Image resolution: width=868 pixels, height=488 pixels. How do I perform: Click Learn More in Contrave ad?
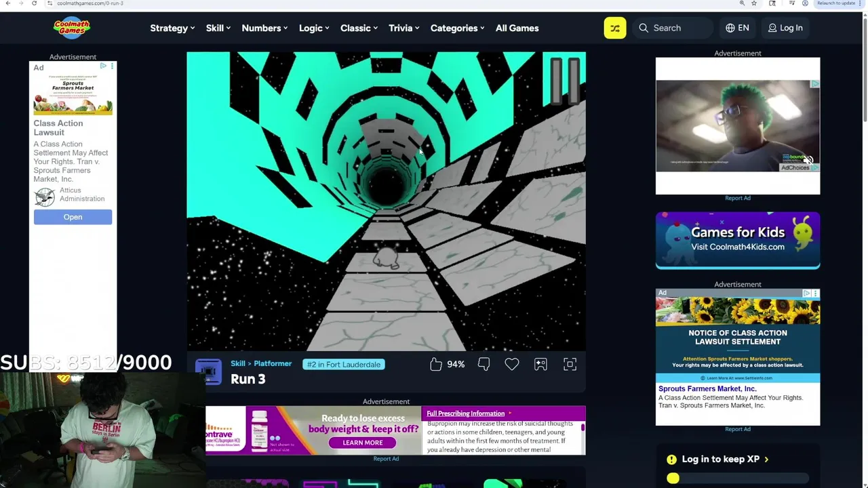pyautogui.click(x=363, y=443)
